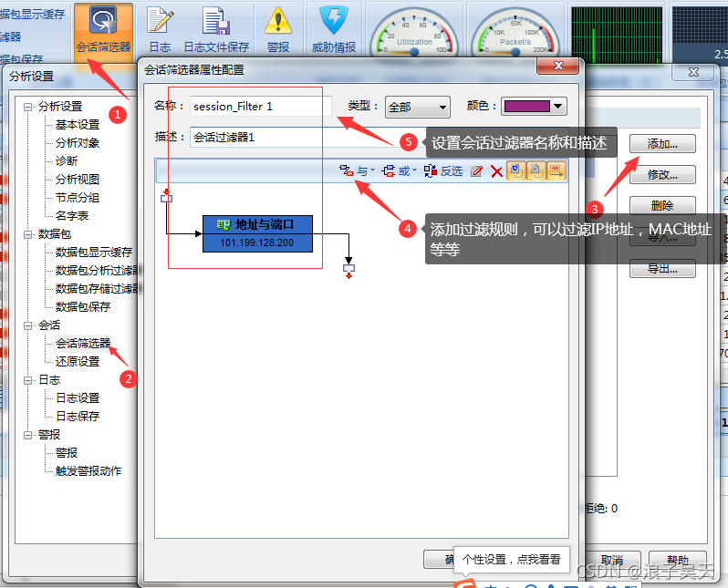Select the 地址与端口 filter node

tap(257, 233)
